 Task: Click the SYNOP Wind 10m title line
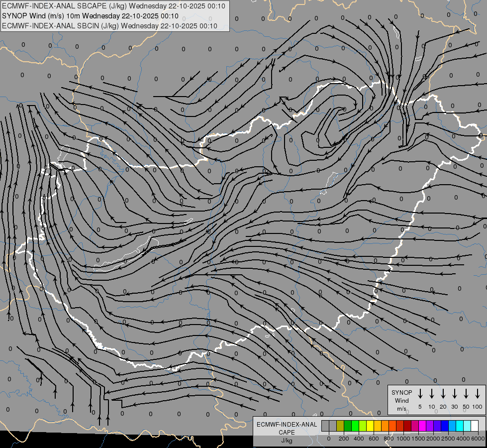pyautogui.click(x=90, y=16)
